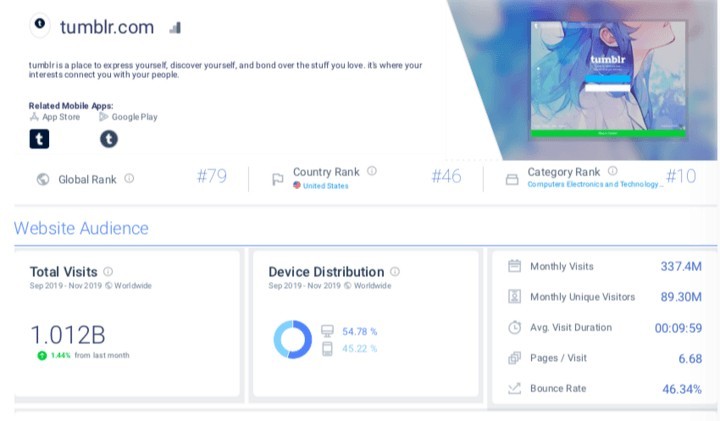The image size is (720, 421).
Task: Click the green up arrow beside 1.44%
Action: coord(42,355)
